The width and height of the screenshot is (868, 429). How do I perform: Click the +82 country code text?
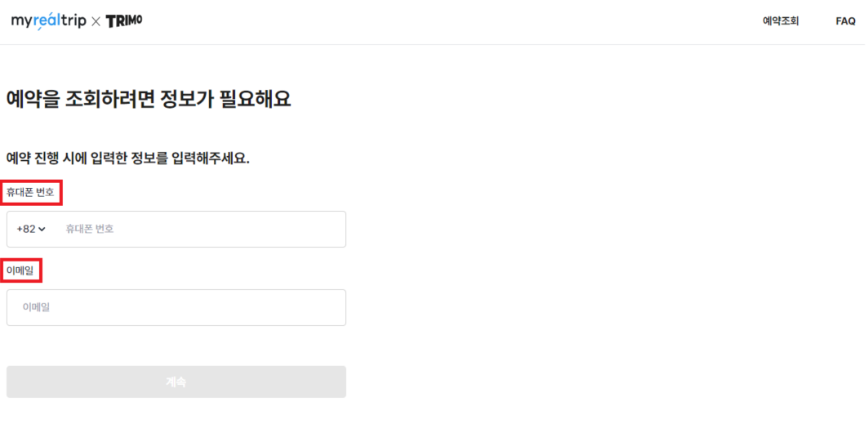pyautogui.click(x=26, y=229)
